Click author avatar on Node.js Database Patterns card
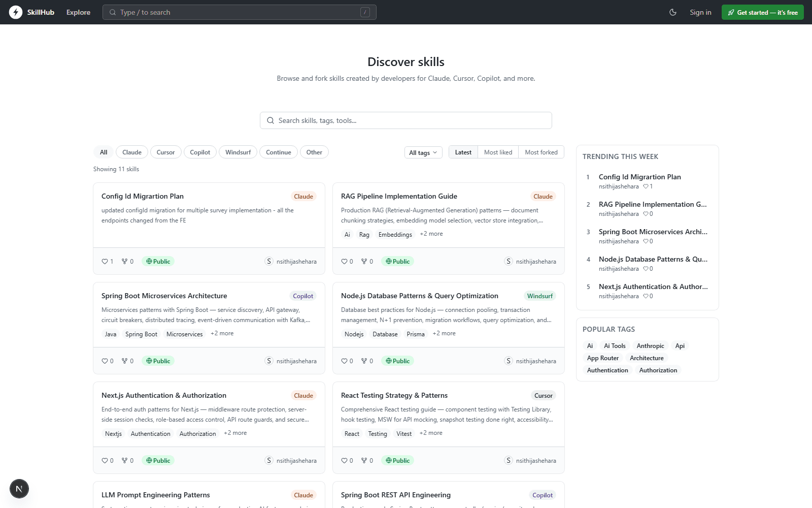812x508 pixels. click(509, 361)
